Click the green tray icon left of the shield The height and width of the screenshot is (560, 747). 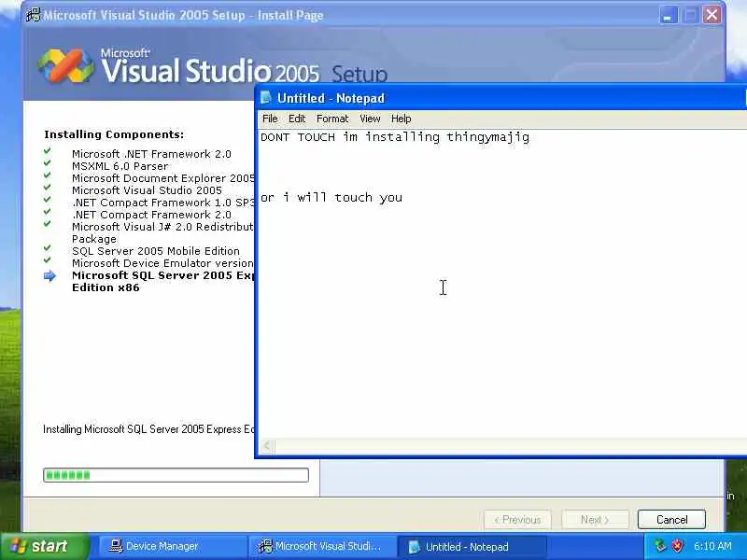[660, 546]
